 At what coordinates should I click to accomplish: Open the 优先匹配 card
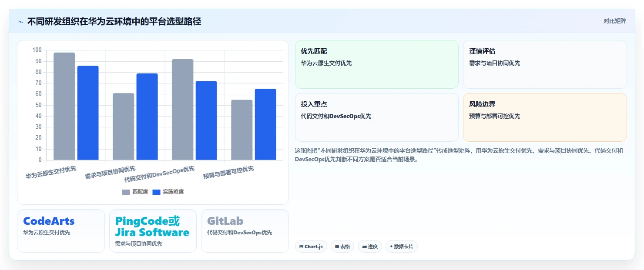tap(377, 64)
